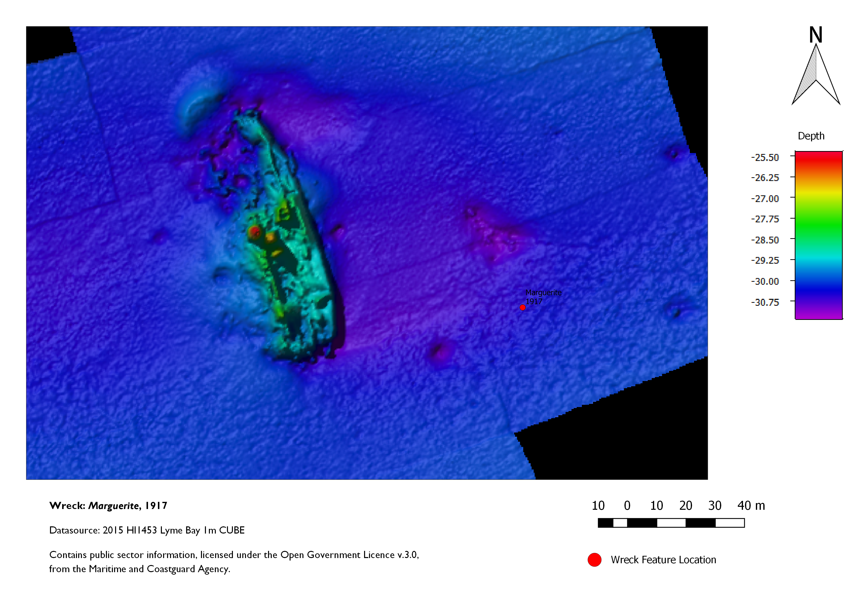Click the -30.00 depth value
Screen dimensions: 868x614
click(x=765, y=281)
